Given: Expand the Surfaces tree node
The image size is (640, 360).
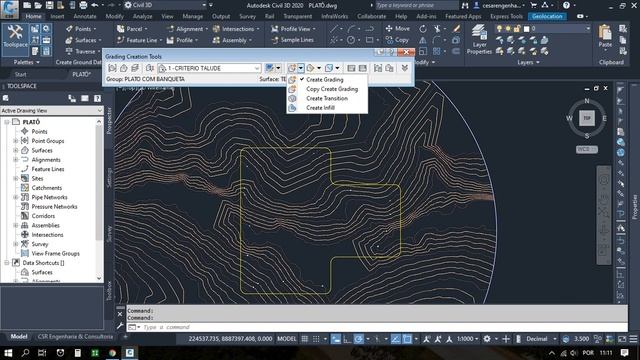Looking at the screenshot, I should (x=16, y=150).
